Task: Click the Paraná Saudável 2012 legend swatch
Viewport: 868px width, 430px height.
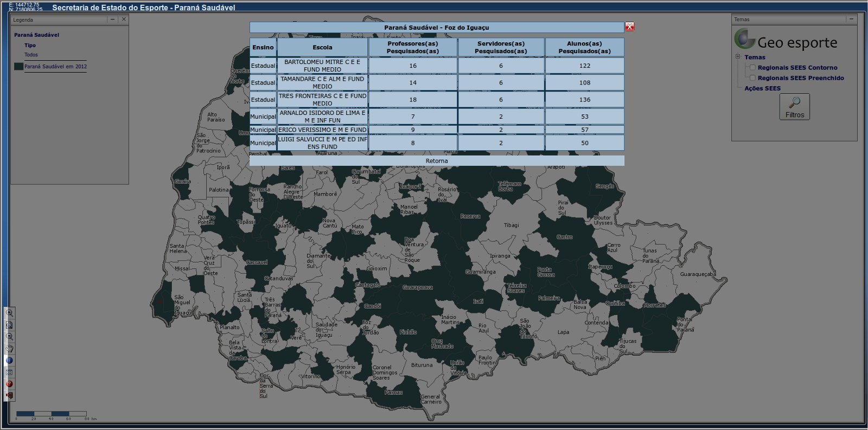Action: point(18,67)
